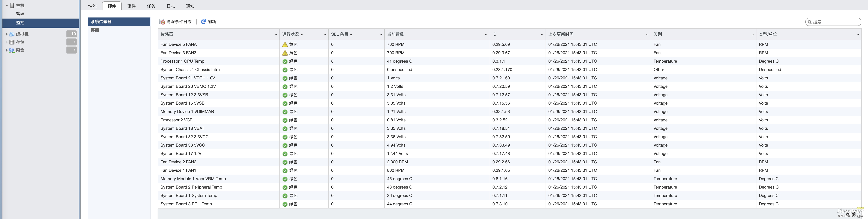Click green status icon for System Board 15 5VSB
Screen dimensions: 868x219
click(x=285, y=104)
